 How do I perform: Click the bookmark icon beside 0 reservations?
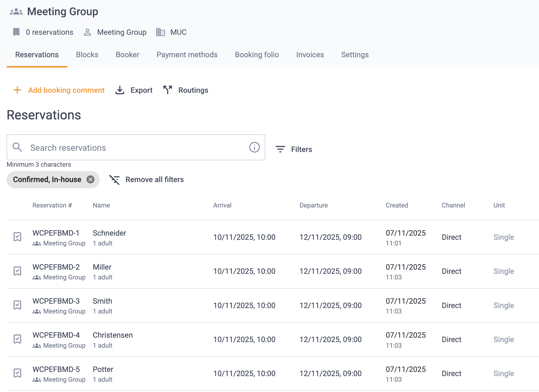click(x=16, y=32)
